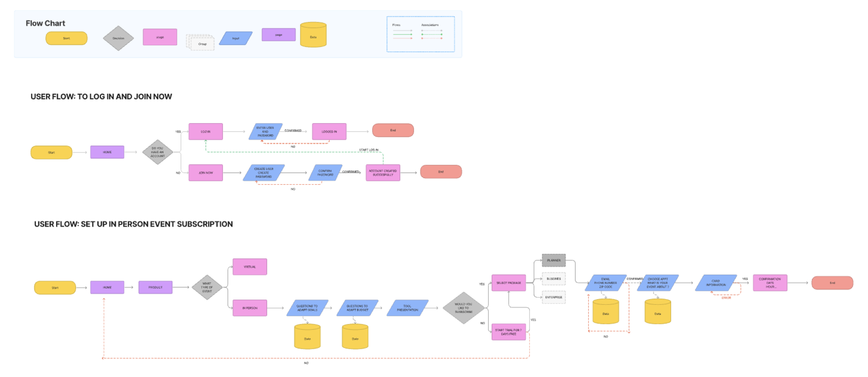The height and width of the screenshot is (377, 868).
Task: Select the SELECT PACKAGE stage box
Action: [508, 283]
